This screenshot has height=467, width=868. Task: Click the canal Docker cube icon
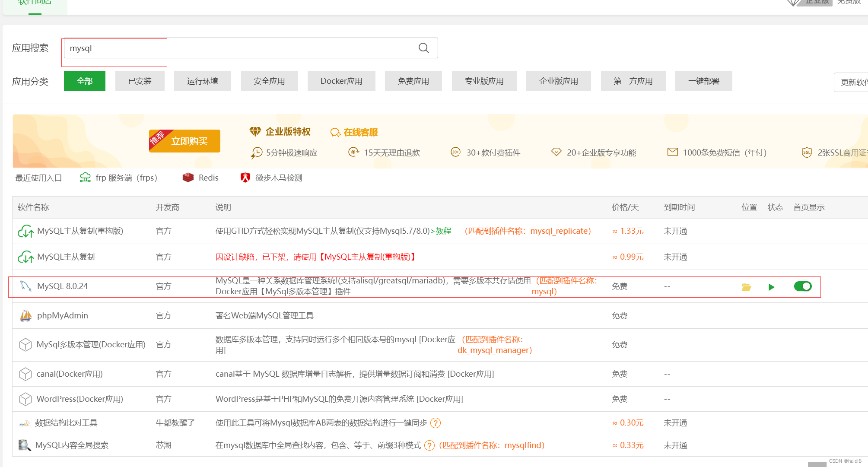click(x=25, y=374)
